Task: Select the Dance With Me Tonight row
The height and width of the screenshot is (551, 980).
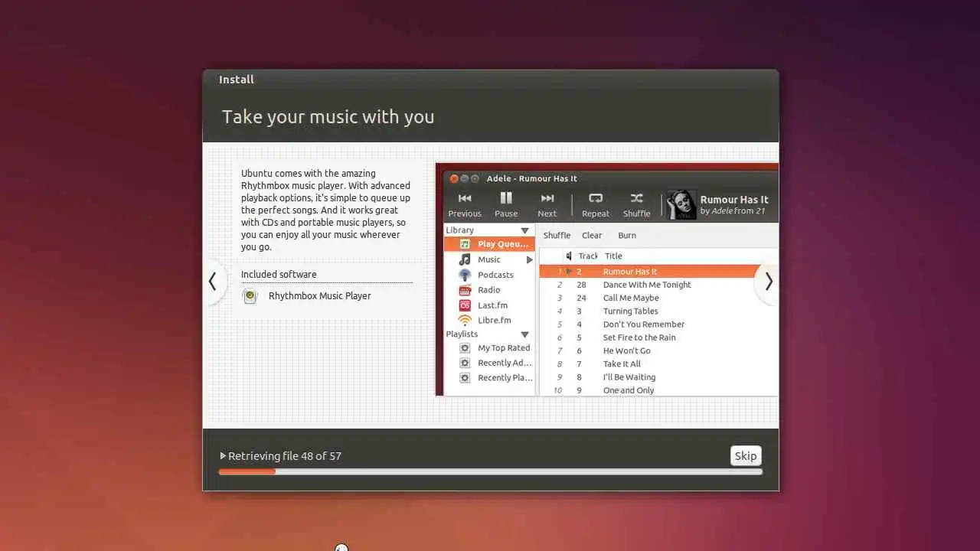Action: (658, 285)
